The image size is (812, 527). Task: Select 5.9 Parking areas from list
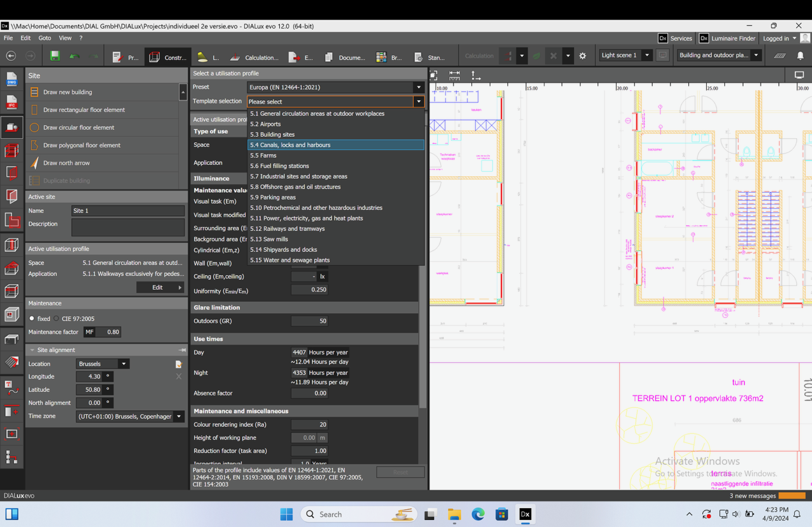point(273,197)
